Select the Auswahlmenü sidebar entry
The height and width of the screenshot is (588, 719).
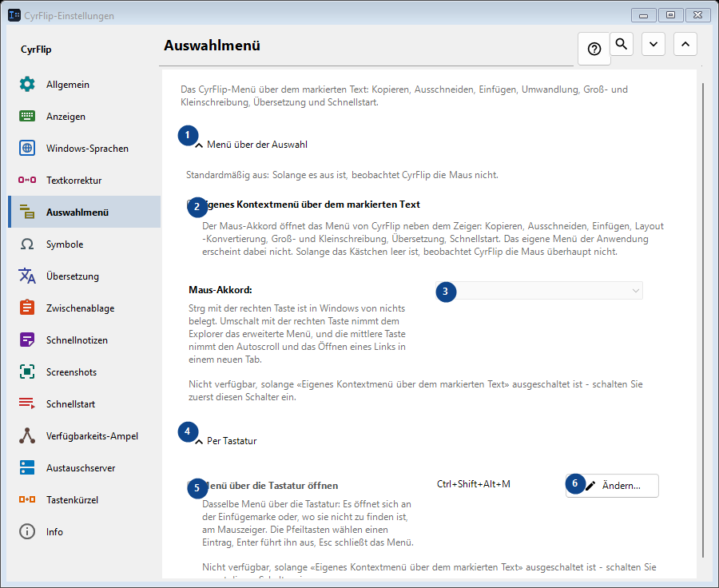coord(85,212)
